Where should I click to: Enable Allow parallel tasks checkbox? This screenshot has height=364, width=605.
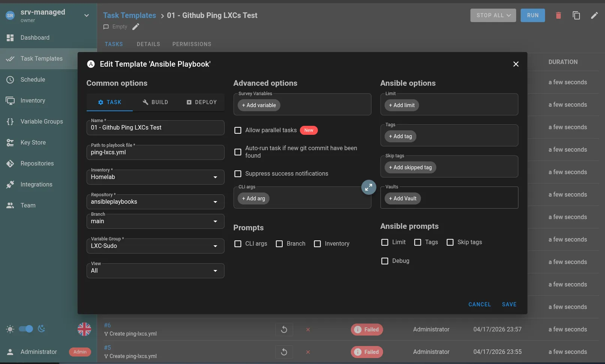click(x=238, y=130)
